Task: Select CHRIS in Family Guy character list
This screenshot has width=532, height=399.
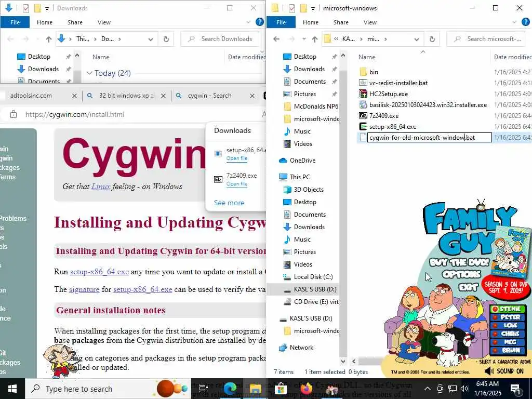Action: click(x=507, y=334)
